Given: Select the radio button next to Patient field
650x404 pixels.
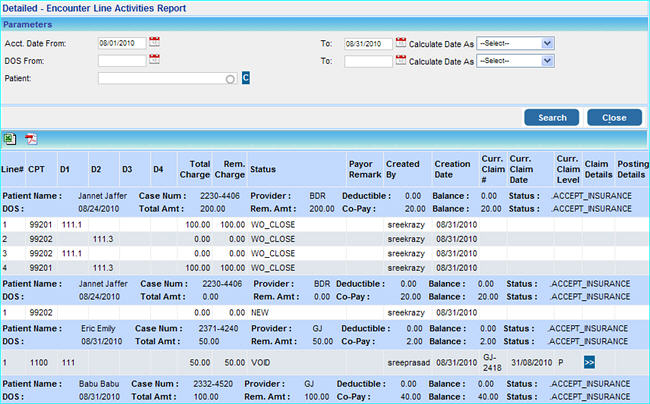Looking at the screenshot, I should (231, 78).
